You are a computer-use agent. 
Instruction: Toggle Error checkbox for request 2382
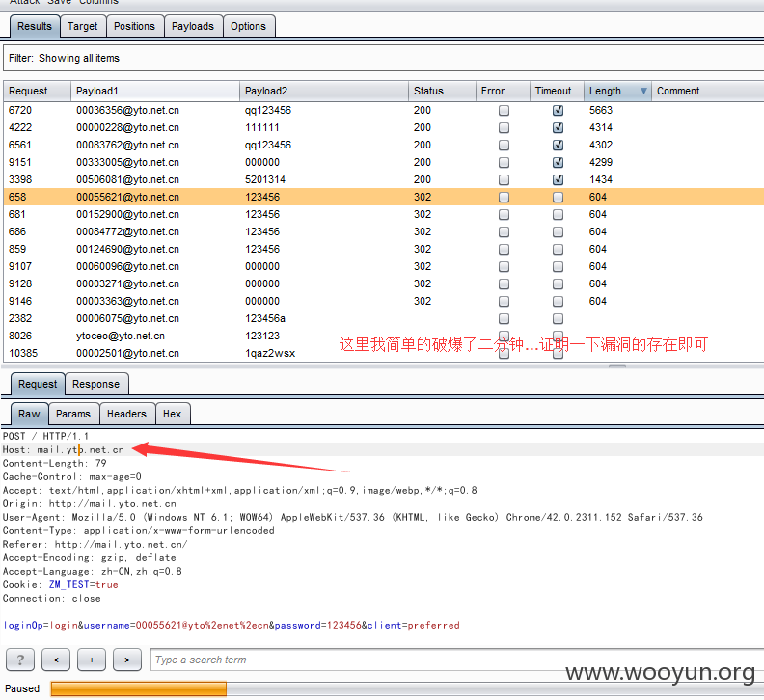[504, 318]
